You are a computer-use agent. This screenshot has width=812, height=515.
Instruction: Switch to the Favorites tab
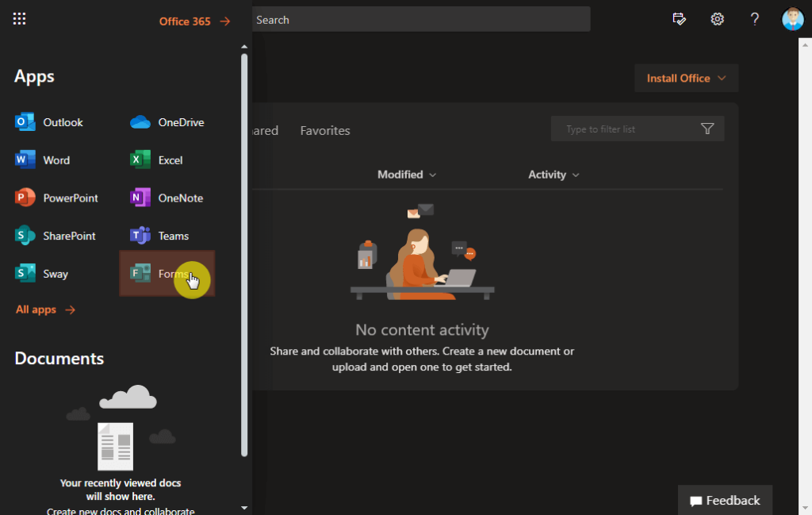(325, 131)
